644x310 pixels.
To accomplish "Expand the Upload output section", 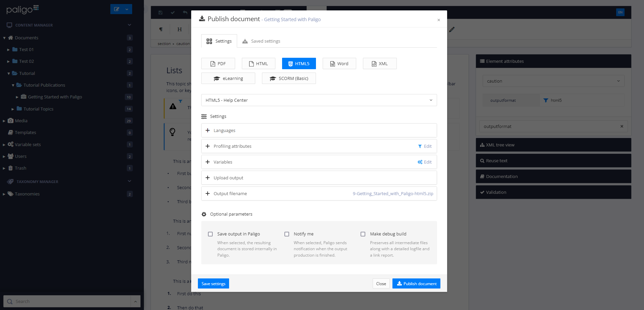I will [x=319, y=178].
